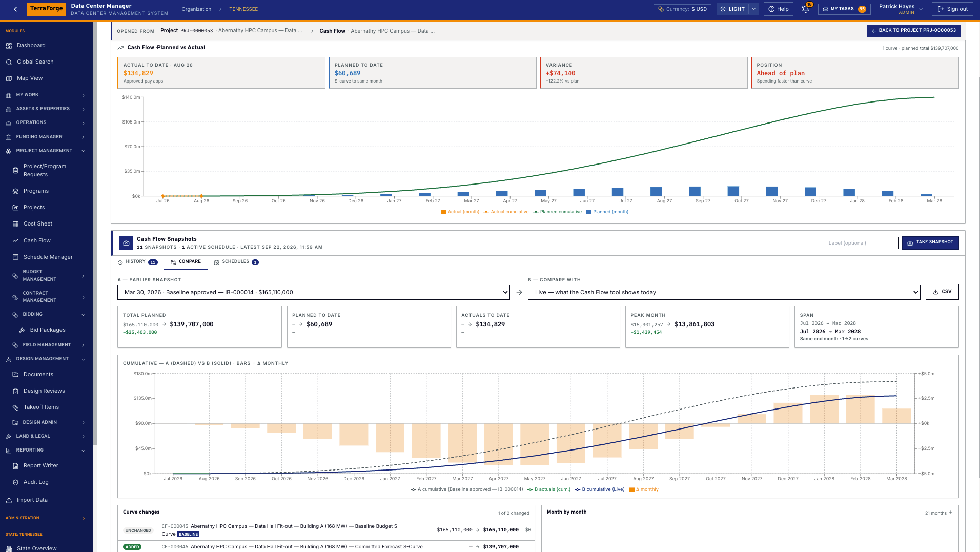Open the Documents folder icon
980x552 pixels.
click(15, 375)
